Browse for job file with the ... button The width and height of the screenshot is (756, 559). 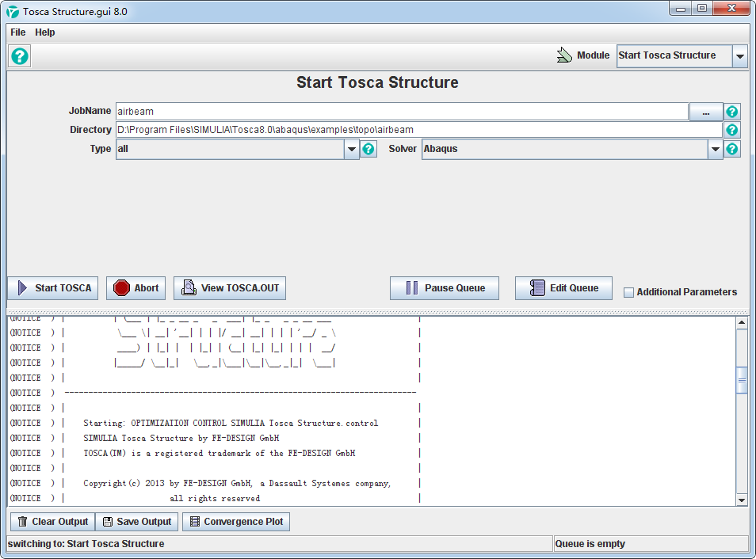pos(706,112)
